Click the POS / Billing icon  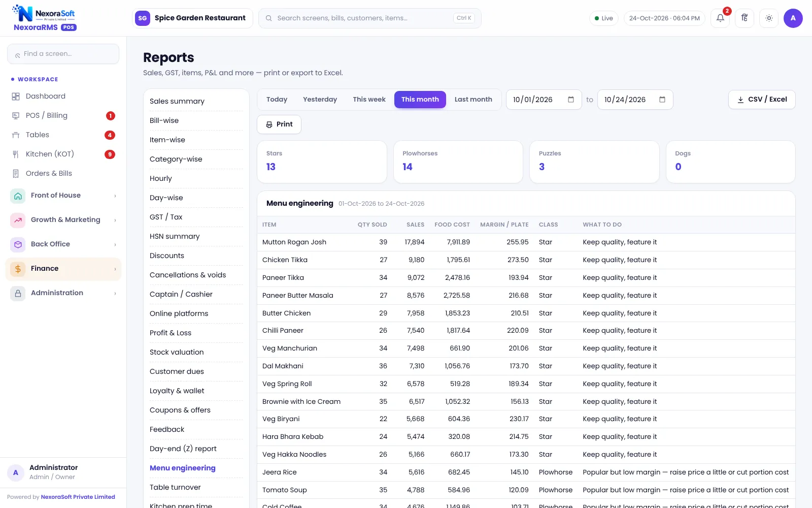click(x=16, y=116)
